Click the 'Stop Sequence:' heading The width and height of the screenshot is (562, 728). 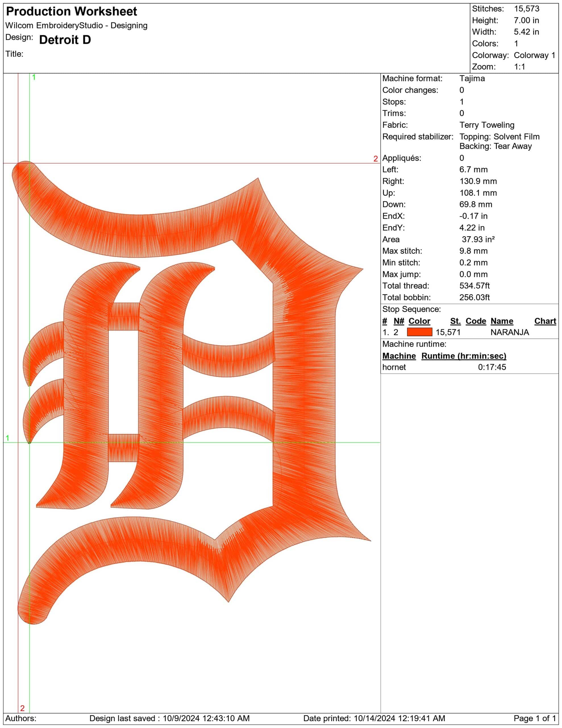tap(411, 309)
